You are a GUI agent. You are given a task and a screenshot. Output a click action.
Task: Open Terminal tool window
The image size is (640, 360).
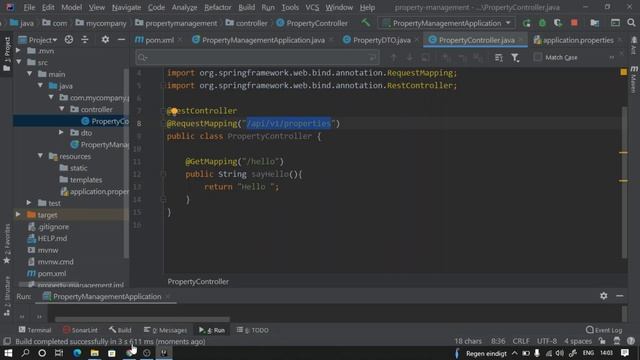[x=35, y=330]
